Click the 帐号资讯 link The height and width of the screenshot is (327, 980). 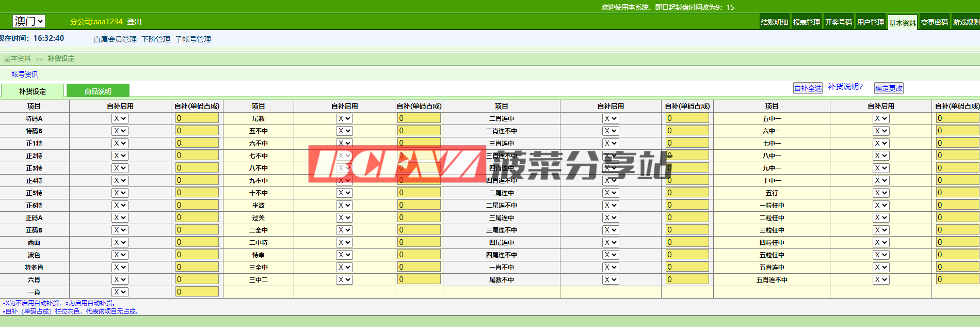tap(25, 74)
